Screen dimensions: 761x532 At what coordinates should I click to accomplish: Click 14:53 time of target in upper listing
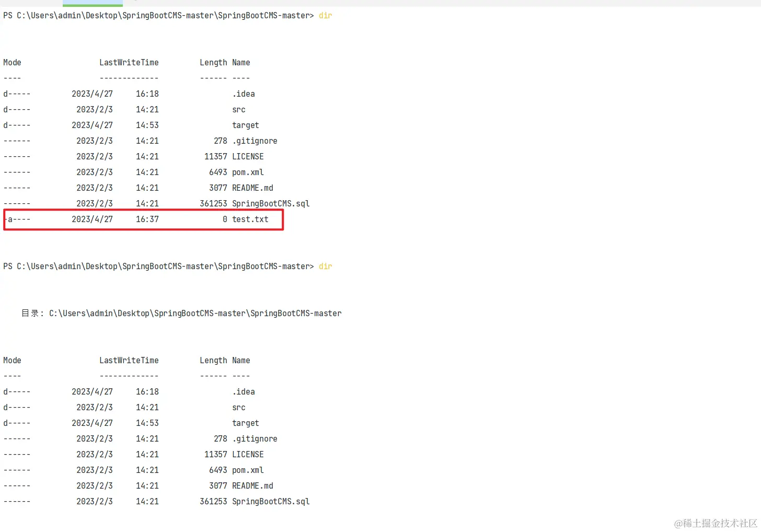point(147,125)
